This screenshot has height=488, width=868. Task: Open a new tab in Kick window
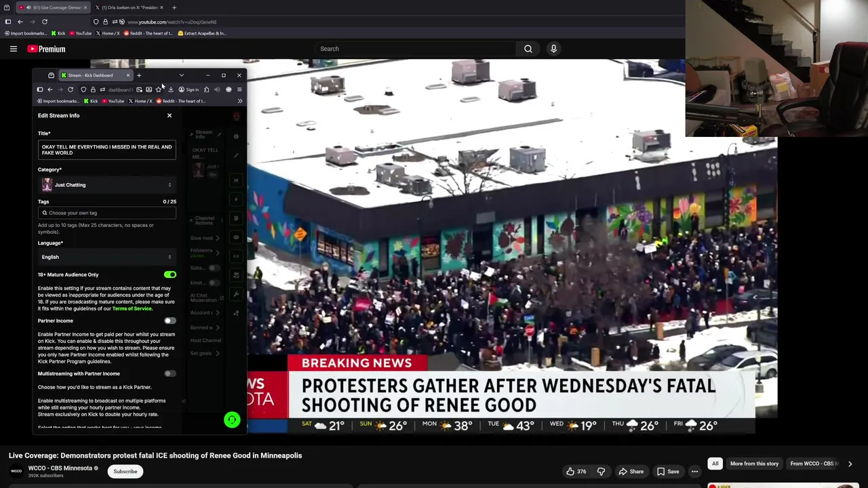139,75
